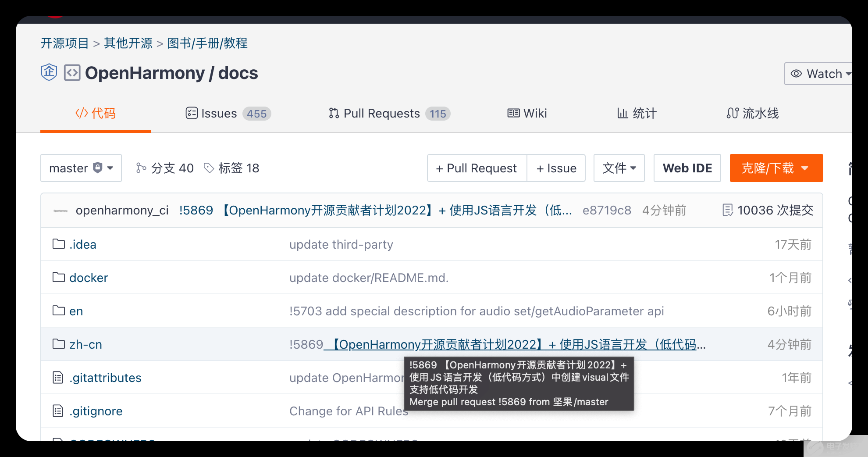This screenshot has width=868, height=457.
Task: Click the folder icon for zh-cn
Action: 59,344
